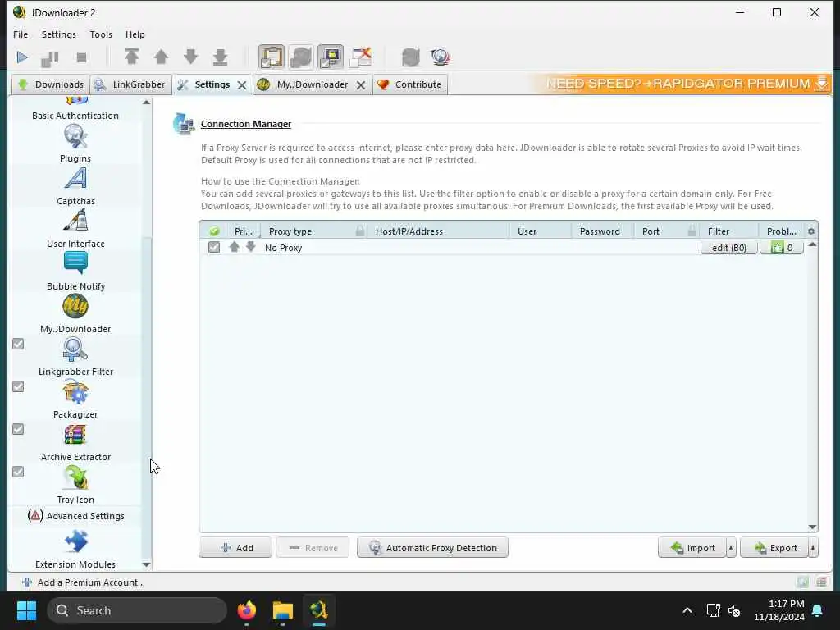Start Automatic Proxy Detection
This screenshot has height=630, width=840.
click(x=432, y=547)
